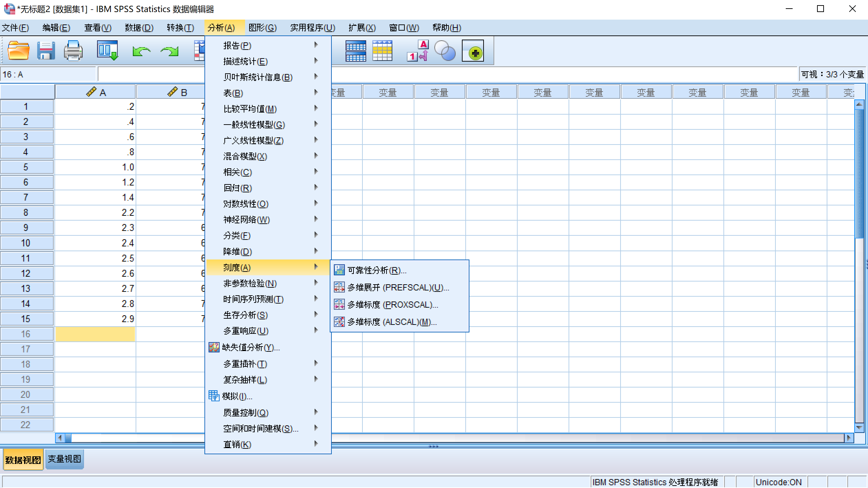Image resolution: width=868 pixels, height=488 pixels.
Task: Toggle value labels with the A/1 icon
Action: 417,51
